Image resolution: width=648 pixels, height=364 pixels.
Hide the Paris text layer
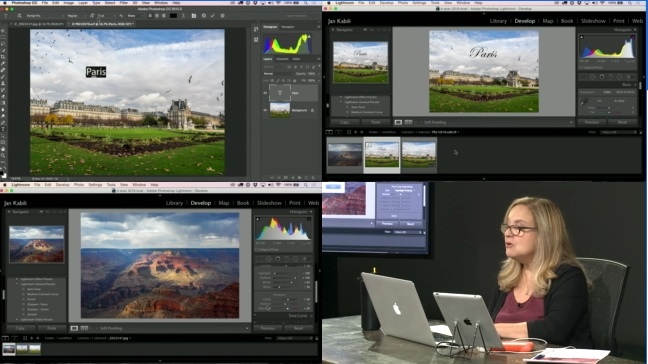[x=265, y=93]
